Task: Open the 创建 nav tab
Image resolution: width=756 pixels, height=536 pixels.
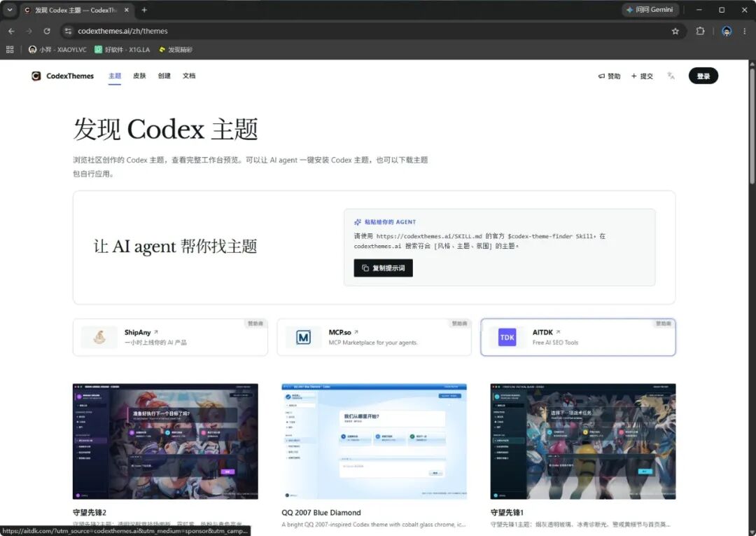Action: pyautogui.click(x=164, y=76)
